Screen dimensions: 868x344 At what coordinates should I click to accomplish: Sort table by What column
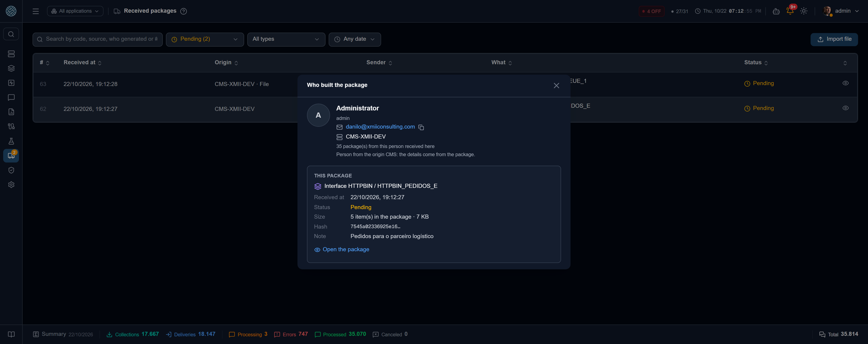pyautogui.click(x=502, y=63)
